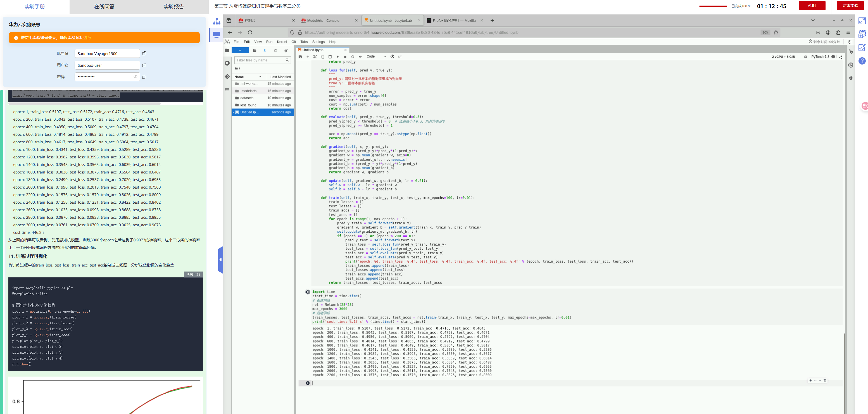Screen dimensions: 868x414
Task: Click the Filter files by name field
Action: coord(260,60)
